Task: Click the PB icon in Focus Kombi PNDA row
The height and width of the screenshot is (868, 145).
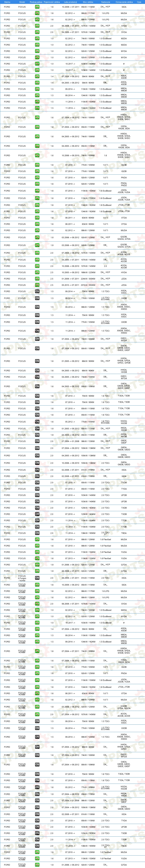Action: 37,673
